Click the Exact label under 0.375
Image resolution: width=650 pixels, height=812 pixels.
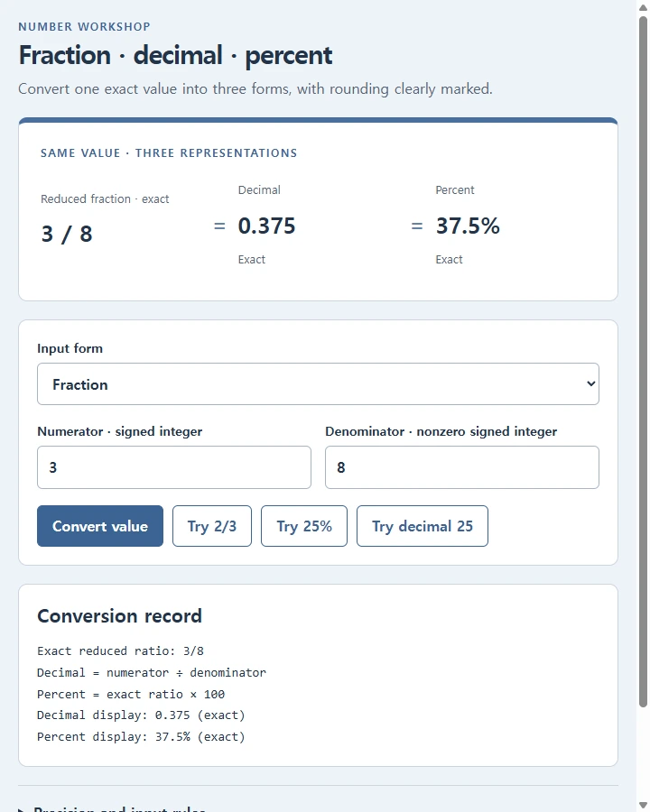coord(251,260)
